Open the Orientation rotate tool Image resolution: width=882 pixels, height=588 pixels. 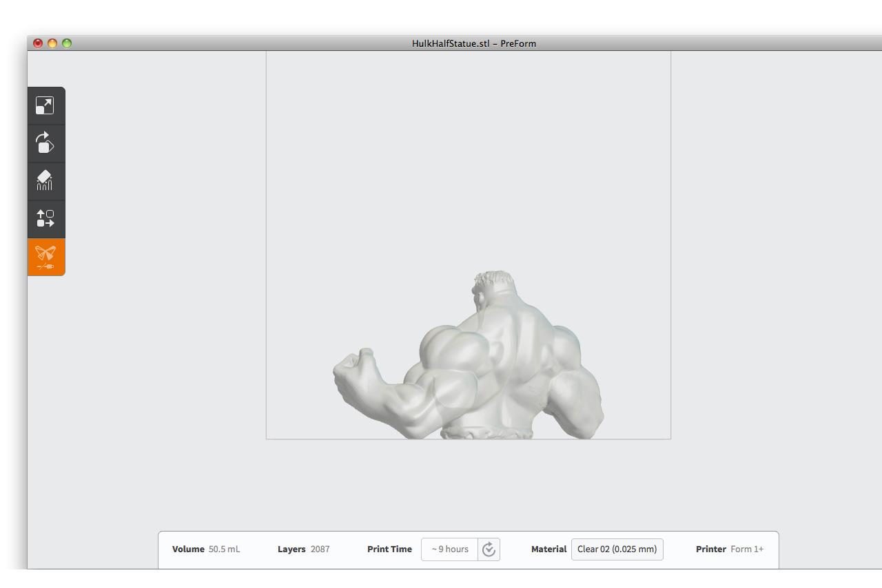[45, 143]
